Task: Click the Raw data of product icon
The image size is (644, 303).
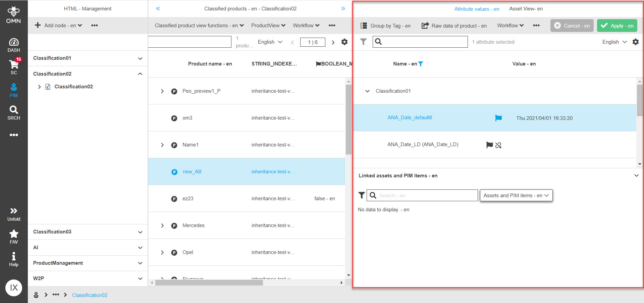Action: tap(425, 26)
